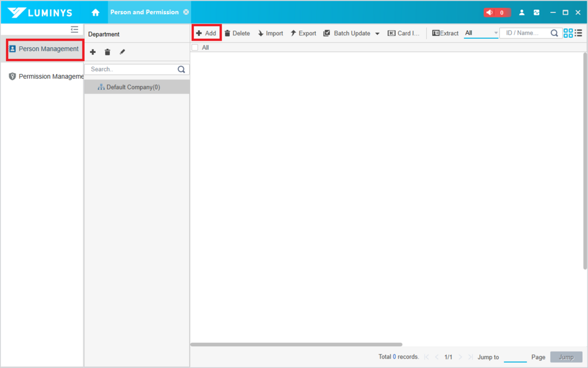The width and height of the screenshot is (588, 368).
Task: Open the alarm speaker notification indicator
Action: [496, 12]
